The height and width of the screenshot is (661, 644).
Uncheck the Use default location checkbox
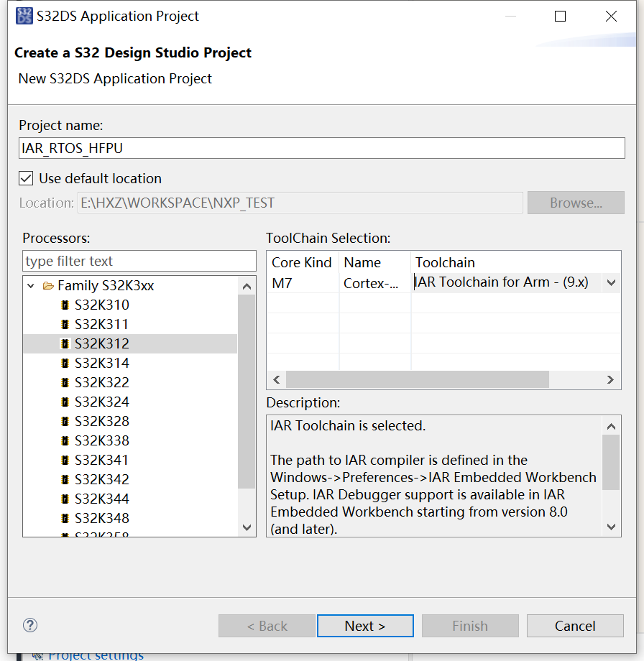(26, 178)
